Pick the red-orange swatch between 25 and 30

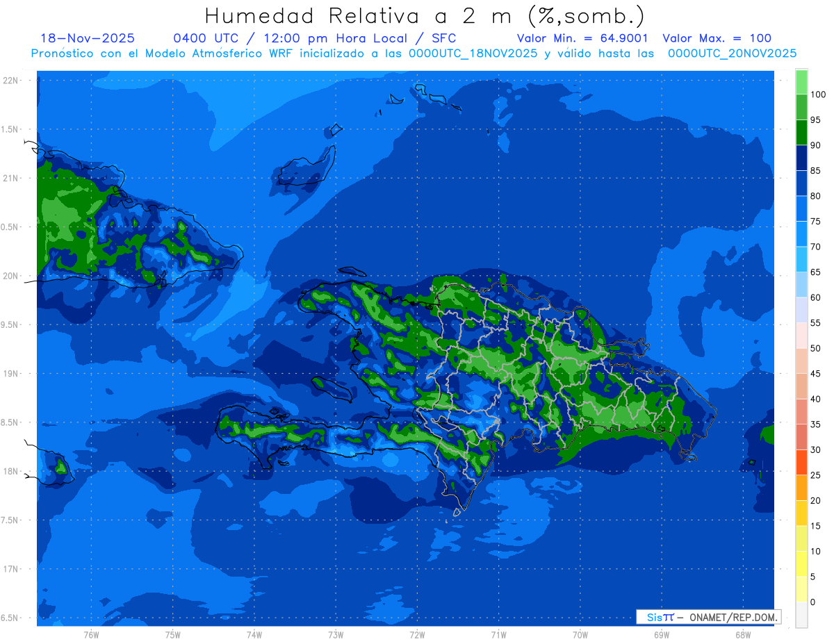pos(801,462)
